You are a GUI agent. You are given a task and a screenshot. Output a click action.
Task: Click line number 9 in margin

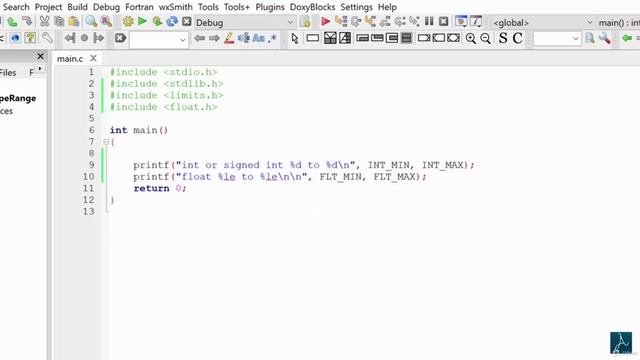[x=91, y=165]
